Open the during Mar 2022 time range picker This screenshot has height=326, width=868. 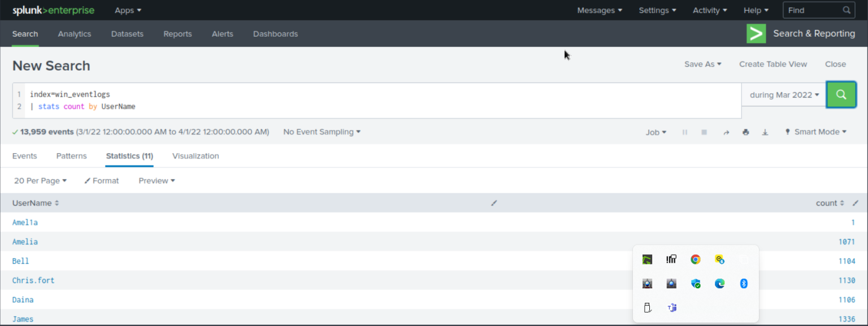[783, 94]
